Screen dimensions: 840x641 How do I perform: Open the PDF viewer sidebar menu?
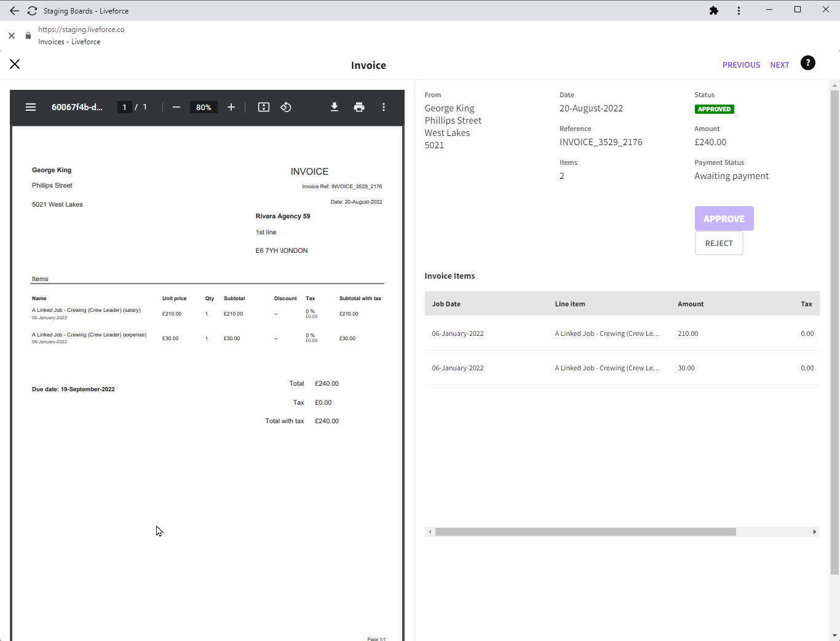[x=31, y=107]
